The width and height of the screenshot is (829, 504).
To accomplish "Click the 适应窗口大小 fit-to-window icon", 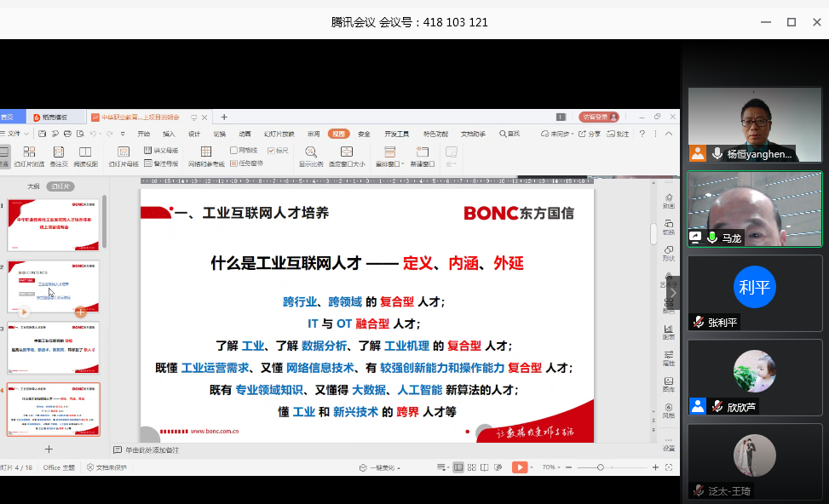I will click(x=346, y=152).
